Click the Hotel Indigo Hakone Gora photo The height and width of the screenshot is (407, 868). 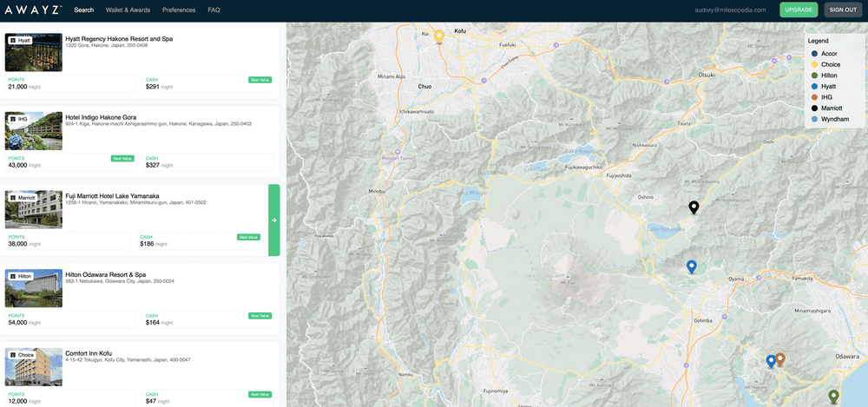(x=34, y=131)
